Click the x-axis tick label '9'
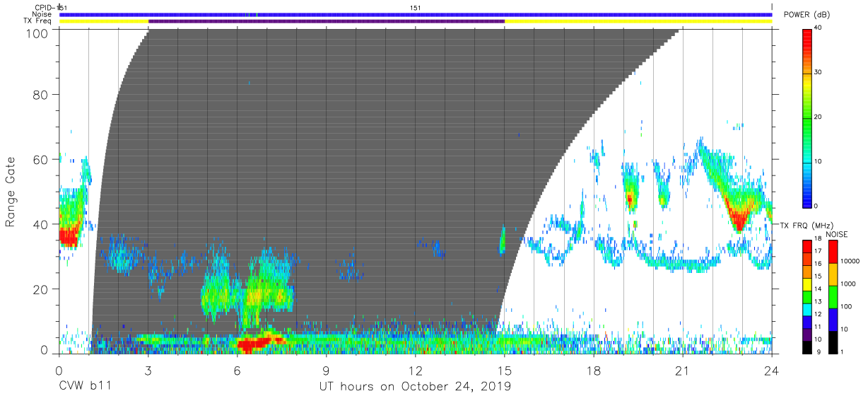The height and width of the screenshot is (401, 868). [326, 370]
